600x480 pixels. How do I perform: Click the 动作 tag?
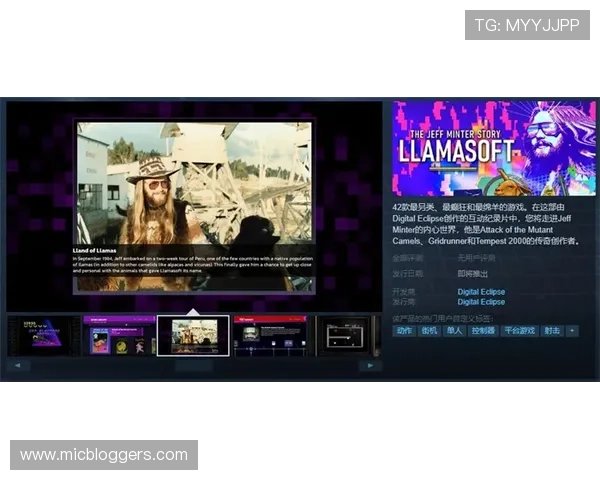(404, 331)
